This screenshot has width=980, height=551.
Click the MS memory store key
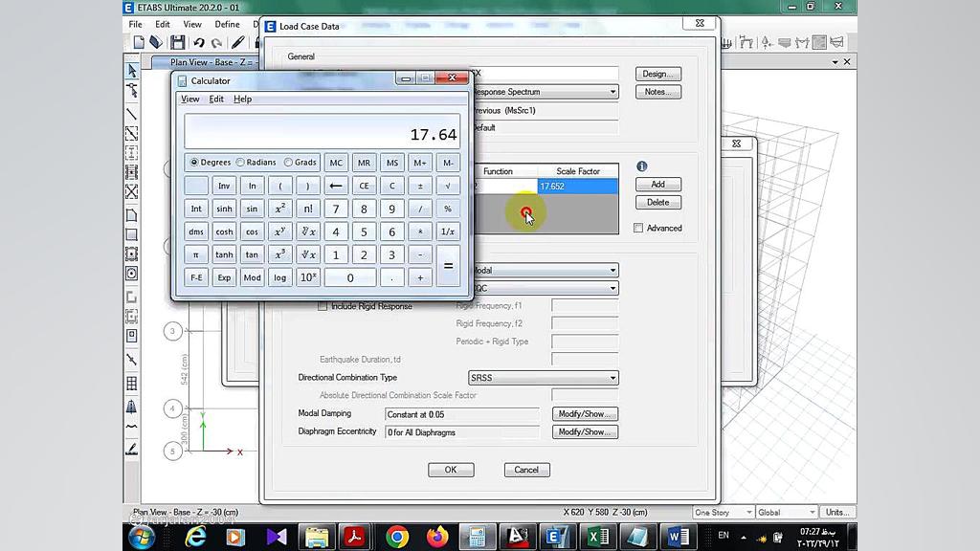(391, 163)
